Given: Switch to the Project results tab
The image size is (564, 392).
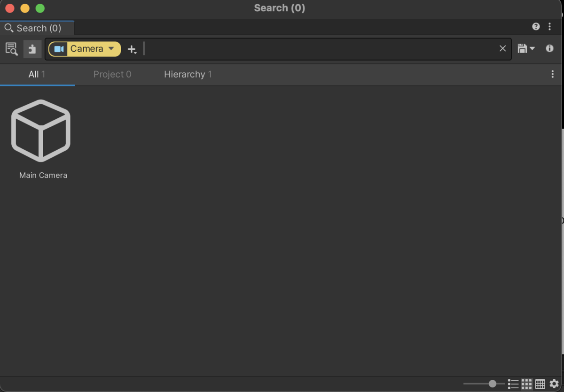Looking at the screenshot, I should pyautogui.click(x=112, y=74).
